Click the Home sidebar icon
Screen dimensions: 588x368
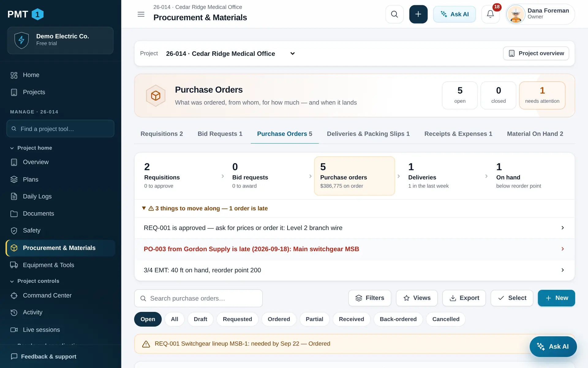point(14,75)
